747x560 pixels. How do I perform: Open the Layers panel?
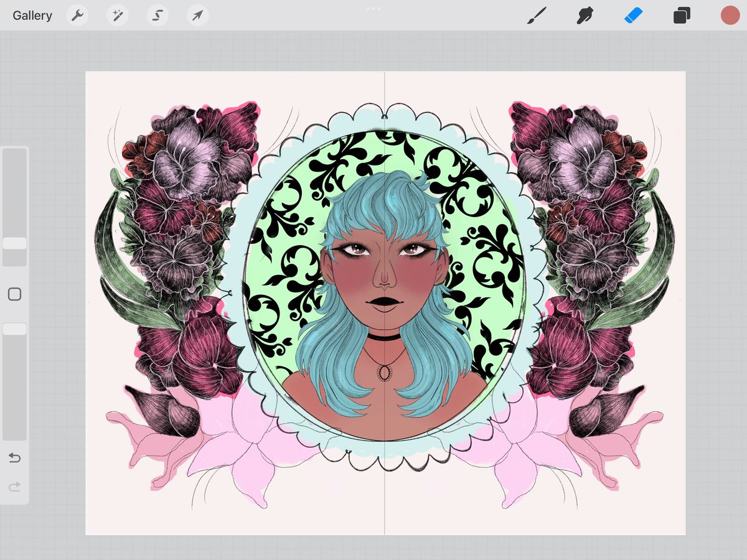[682, 16]
